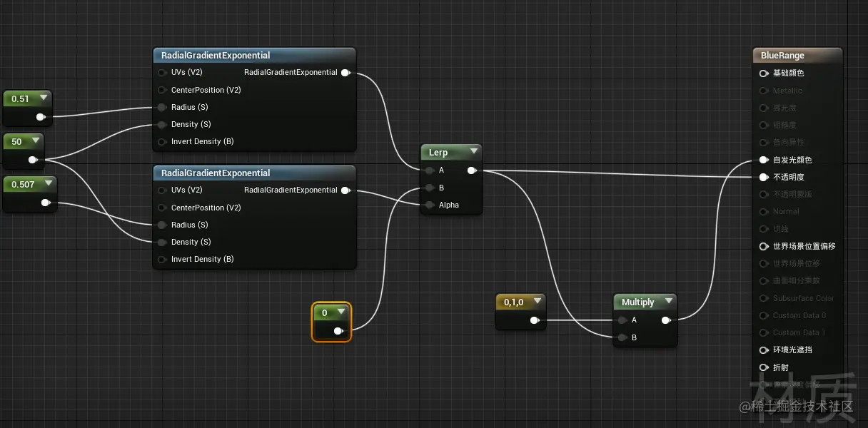Expand the 0,1,0 vector node arrow
868x428 pixels.
536,301
